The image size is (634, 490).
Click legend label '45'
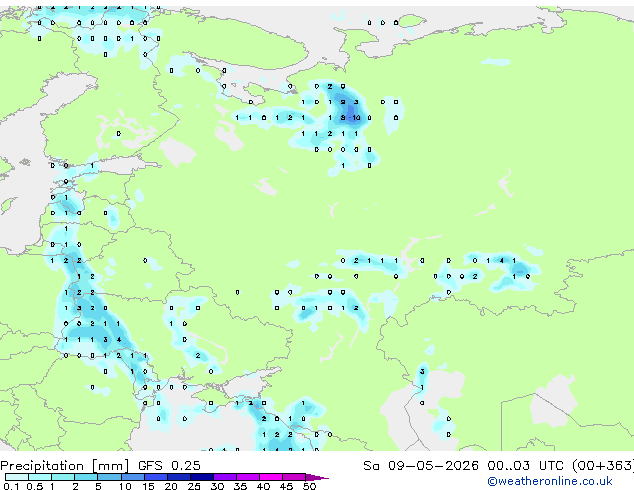click(286, 486)
